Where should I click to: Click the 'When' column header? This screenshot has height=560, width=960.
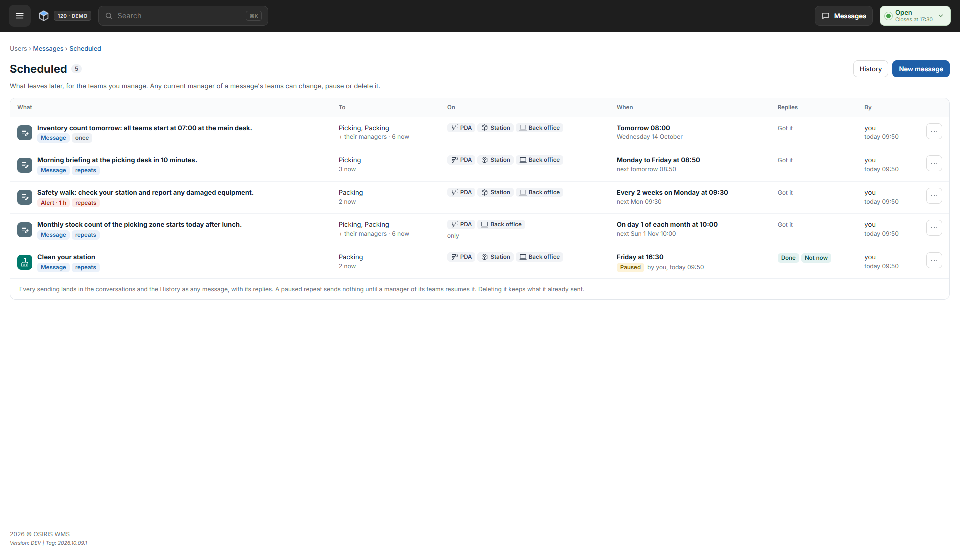click(x=625, y=107)
